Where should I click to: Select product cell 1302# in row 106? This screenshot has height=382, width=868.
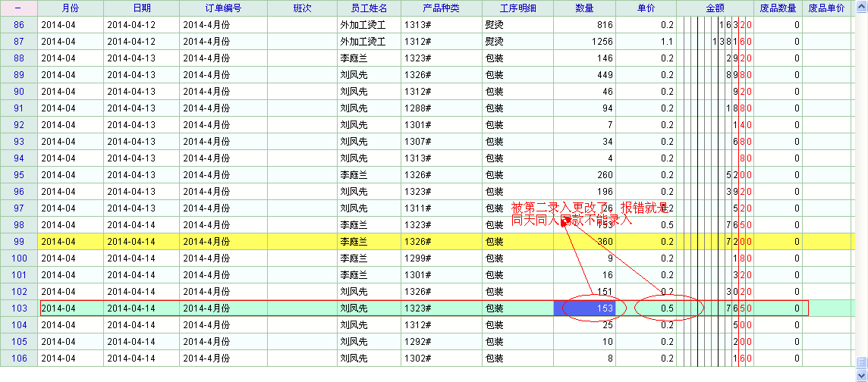441,359
